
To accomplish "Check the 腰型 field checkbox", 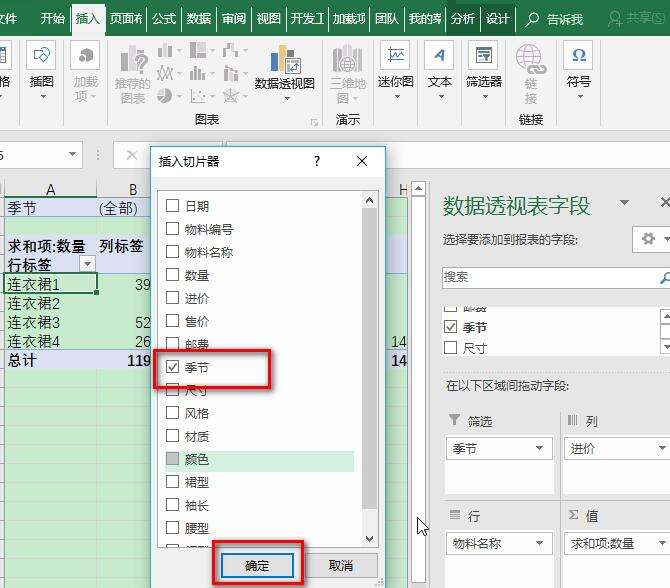I will (x=172, y=528).
